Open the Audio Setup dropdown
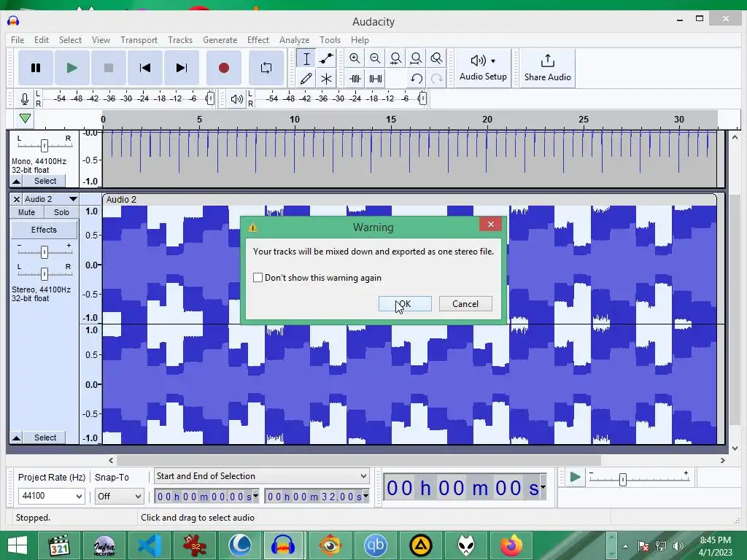Viewport: 747px width, 560px height. click(x=483, y=68)
